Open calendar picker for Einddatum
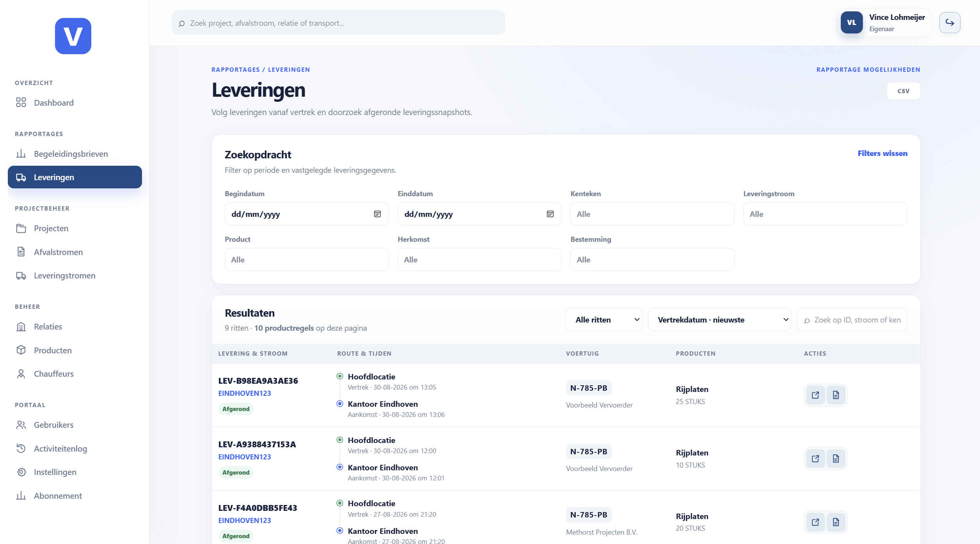This screenshot has height=544, width=980. click(x=550, y=214)
